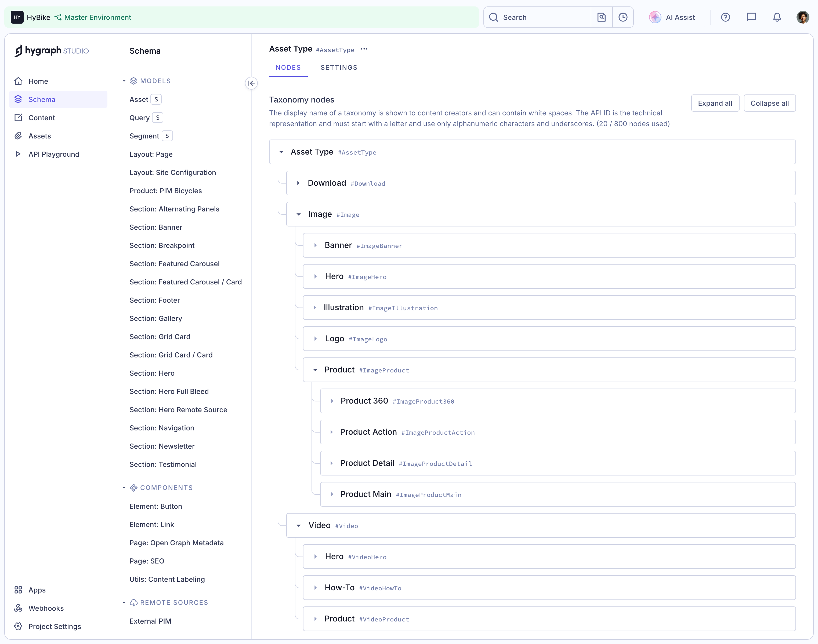Click the help question mark icon
This screenshot has height=644, width=818.
click(x=725, y=17)
